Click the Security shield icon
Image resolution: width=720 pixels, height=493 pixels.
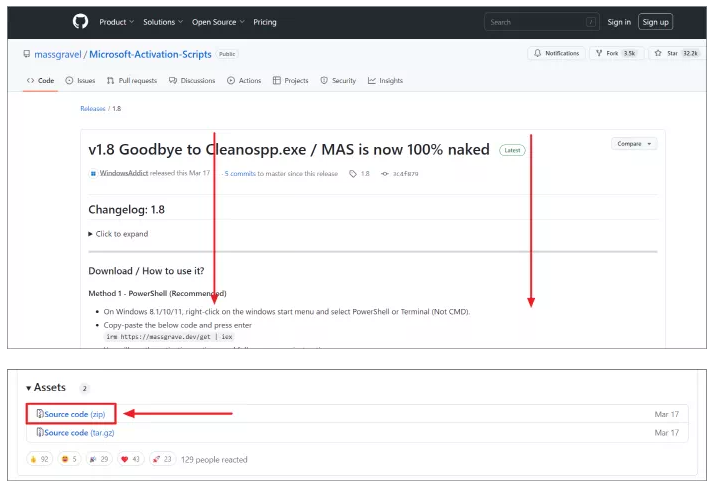(x=324, y=80)
